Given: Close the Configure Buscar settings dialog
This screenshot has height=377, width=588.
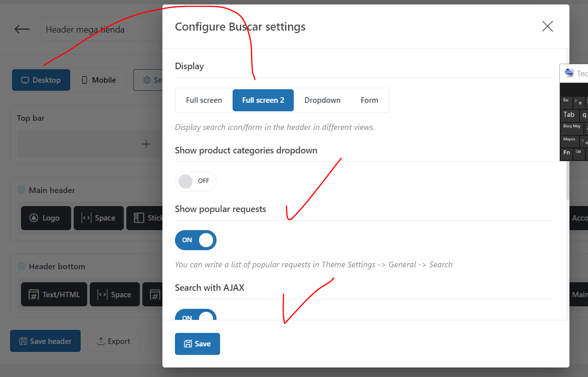Looking at the screenshot, I should 547,26.
